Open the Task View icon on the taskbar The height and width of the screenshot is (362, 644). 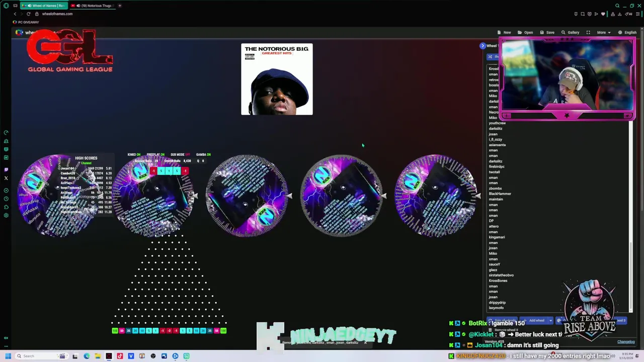coord(75,356)
